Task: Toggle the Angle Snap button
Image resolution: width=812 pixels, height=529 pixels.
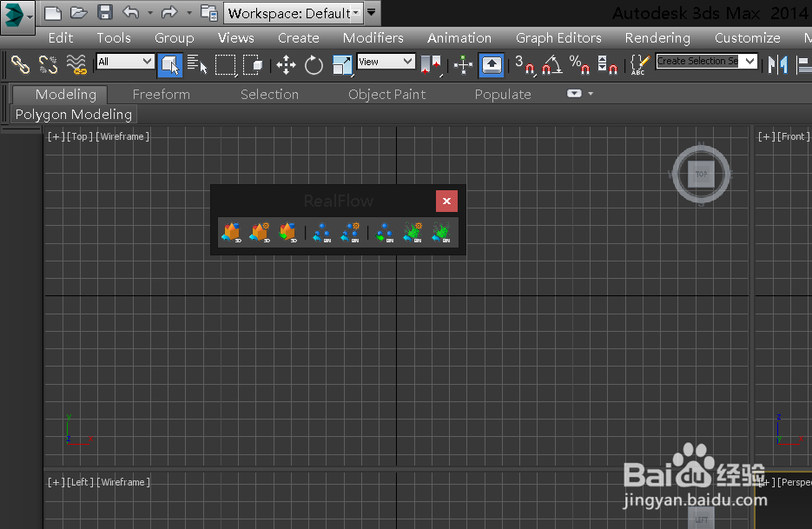Action: 552,65
